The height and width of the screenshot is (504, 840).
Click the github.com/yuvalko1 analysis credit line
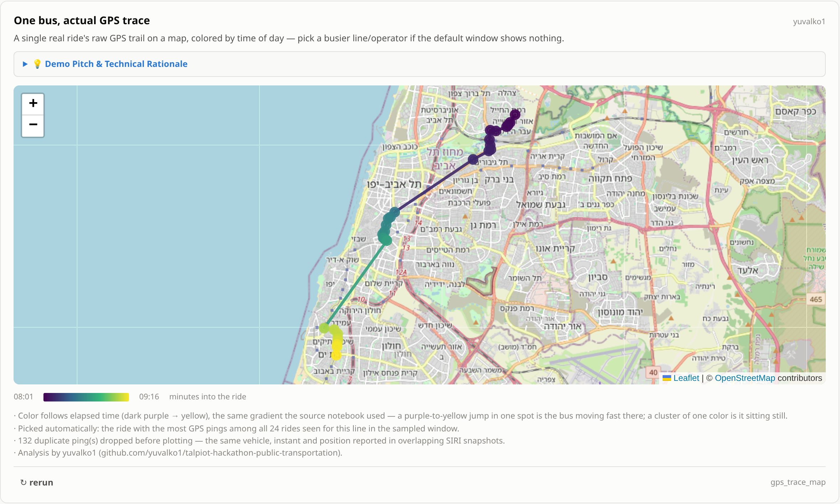[x=178, y=453]
